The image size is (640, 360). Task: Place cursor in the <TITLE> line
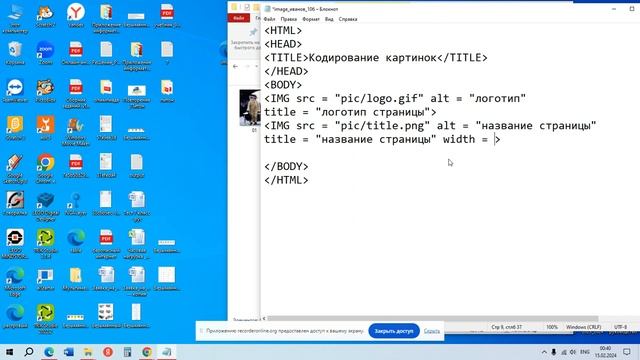[376, 58]
